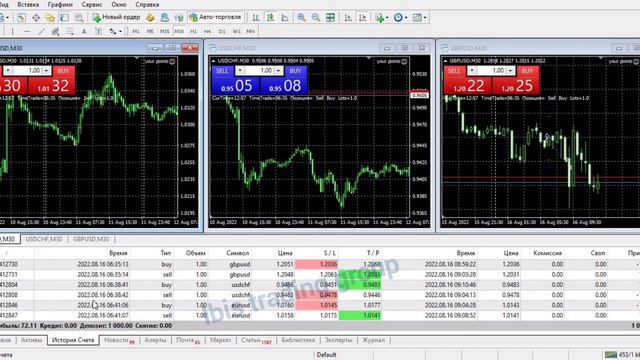Open the periodicity clock dropdown
Viewport: 640px width, 360px height.
[400, 17]
